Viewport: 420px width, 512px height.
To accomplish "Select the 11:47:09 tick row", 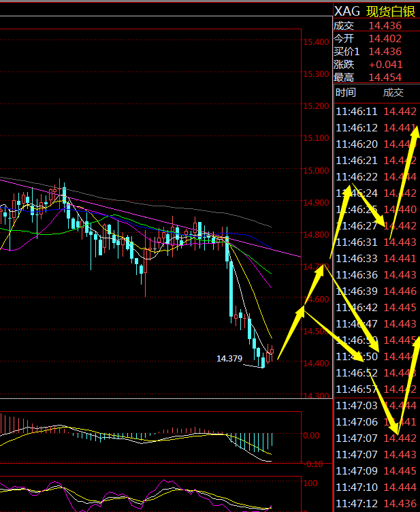I will (x=376, y=470).
